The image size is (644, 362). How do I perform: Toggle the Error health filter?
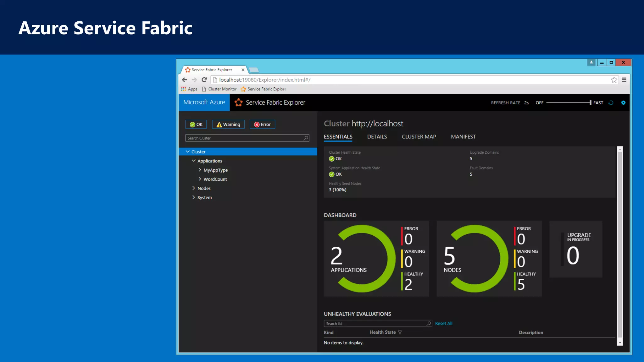tap(262, 124)
